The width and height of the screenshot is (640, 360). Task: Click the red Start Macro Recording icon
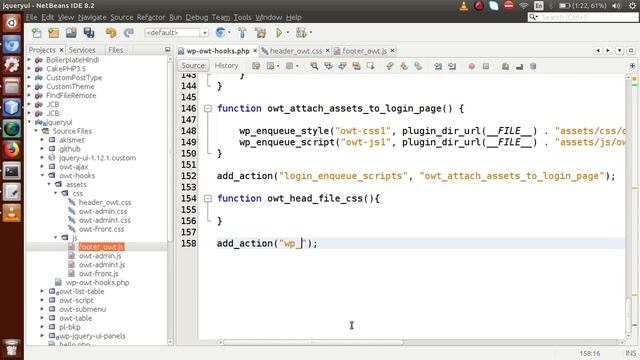471,66
